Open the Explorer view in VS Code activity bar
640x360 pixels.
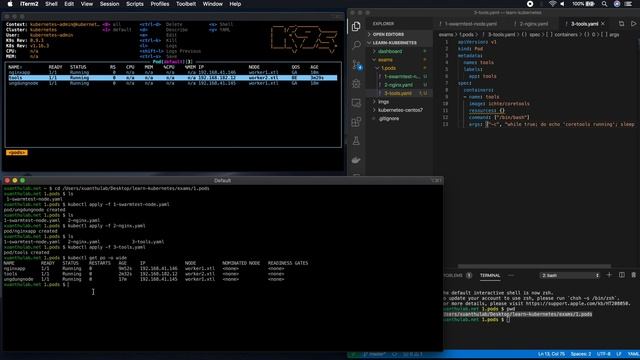click(x=356, y=27)
